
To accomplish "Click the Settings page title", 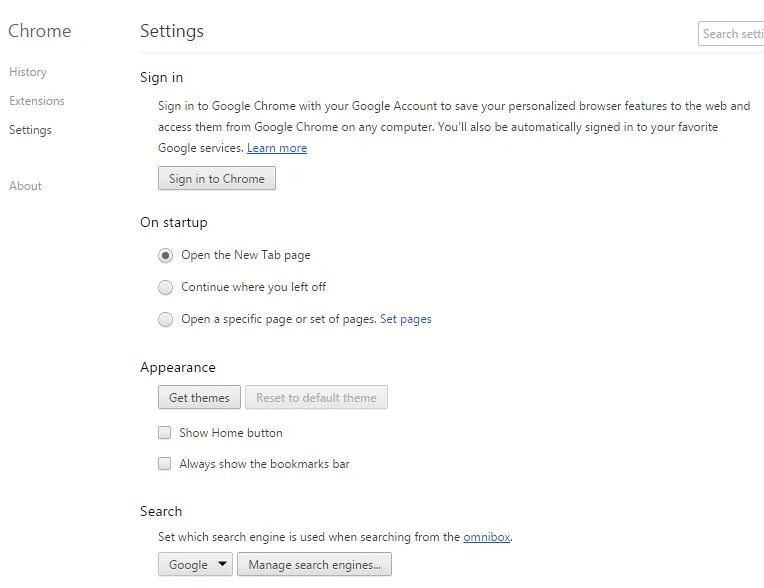I will point(172,31).
